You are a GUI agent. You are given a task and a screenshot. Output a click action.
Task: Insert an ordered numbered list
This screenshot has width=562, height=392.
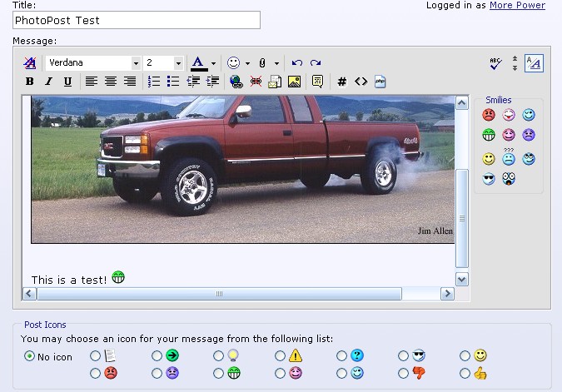point(154,82)
